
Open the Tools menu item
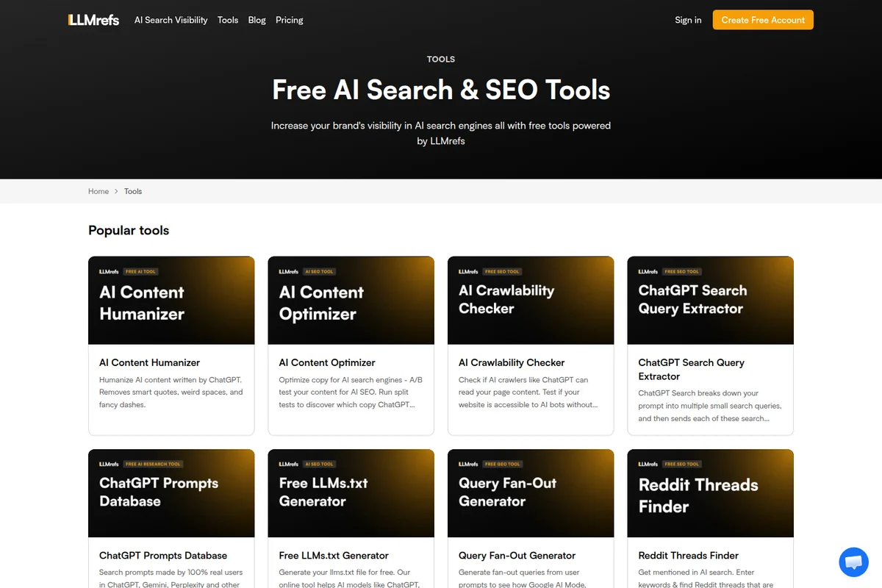(228, 20)
